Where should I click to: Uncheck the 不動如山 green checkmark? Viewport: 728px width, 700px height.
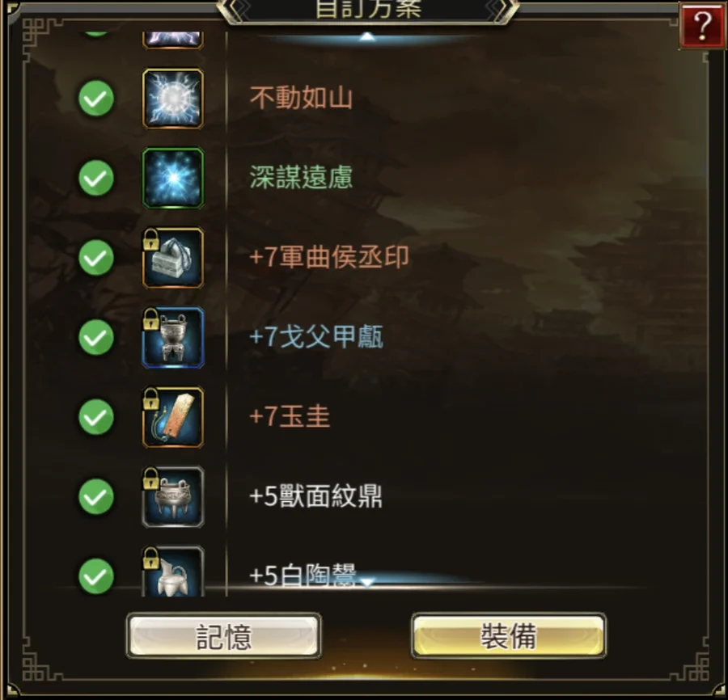point(96,99)
